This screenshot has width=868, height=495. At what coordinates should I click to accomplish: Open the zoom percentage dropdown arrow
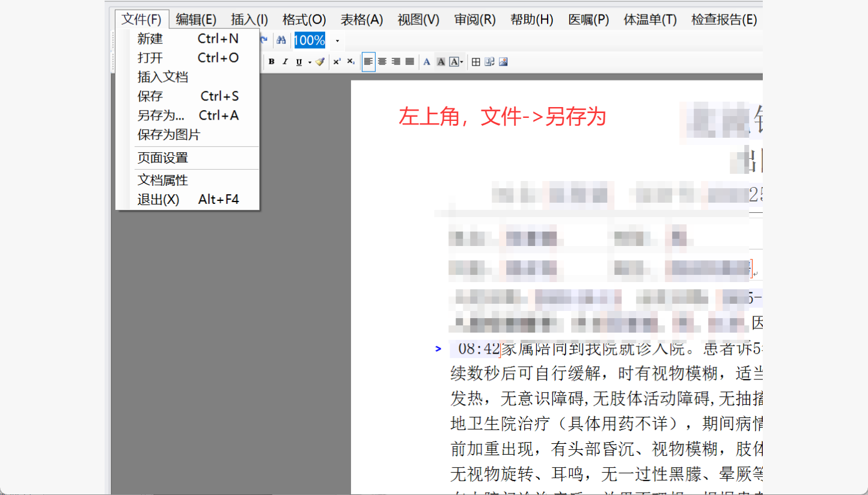click(x=337, y=41)
